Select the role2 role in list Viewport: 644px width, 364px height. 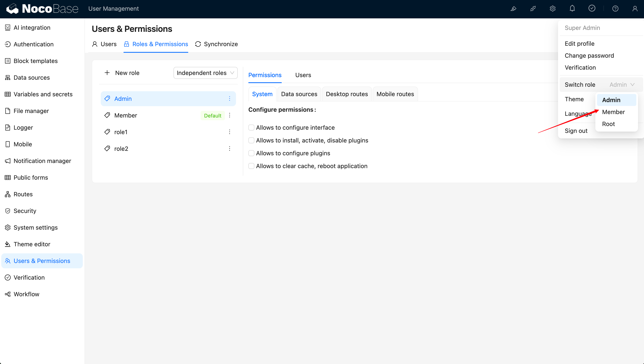121,149
